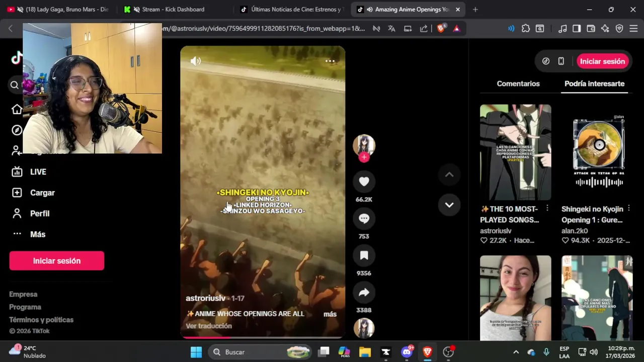
Task: Save the video with the bookmark icon
Action: (x=364, y=255)
